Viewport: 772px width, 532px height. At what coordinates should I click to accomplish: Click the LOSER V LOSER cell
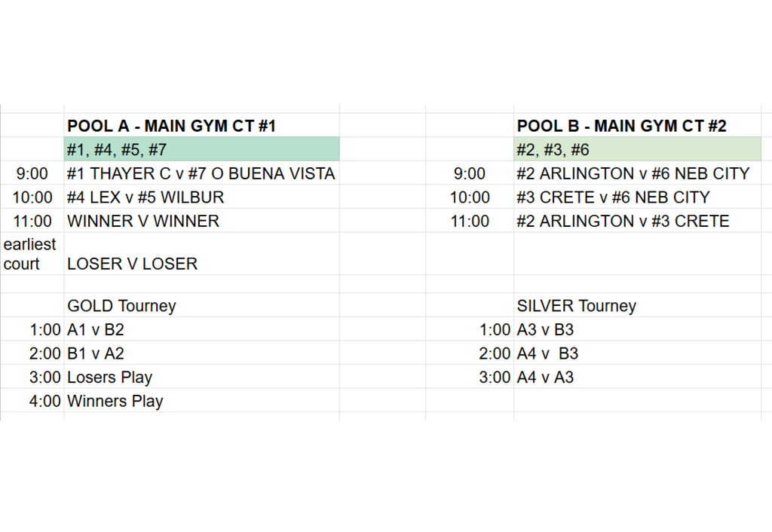pos(133,264)
